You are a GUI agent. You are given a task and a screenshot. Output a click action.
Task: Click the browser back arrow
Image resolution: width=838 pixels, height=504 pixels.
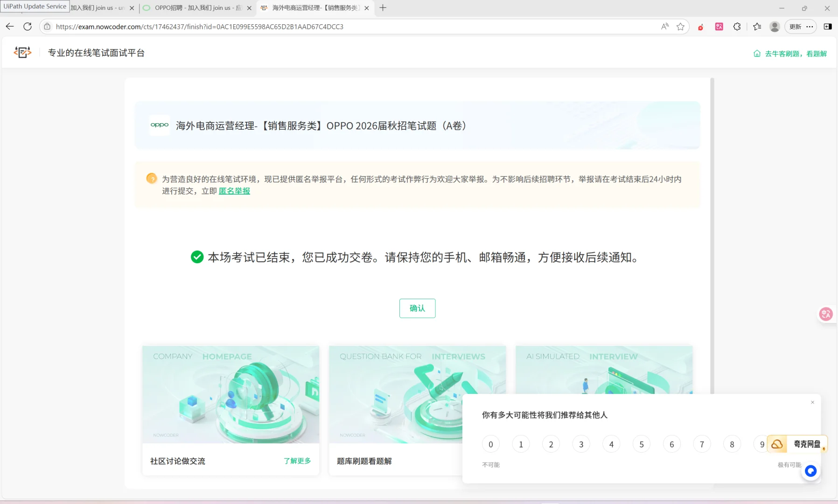[10, 27]
